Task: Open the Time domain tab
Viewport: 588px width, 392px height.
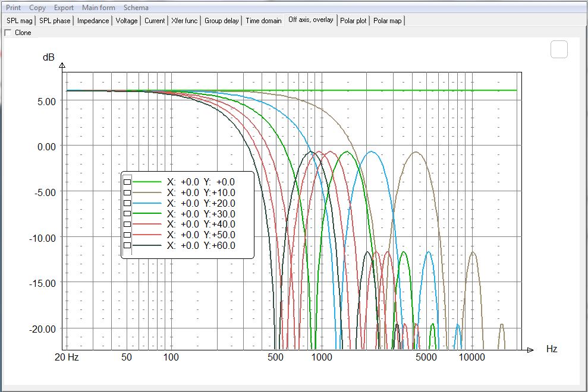Action: pyautogui.click(x=263, y=21)
